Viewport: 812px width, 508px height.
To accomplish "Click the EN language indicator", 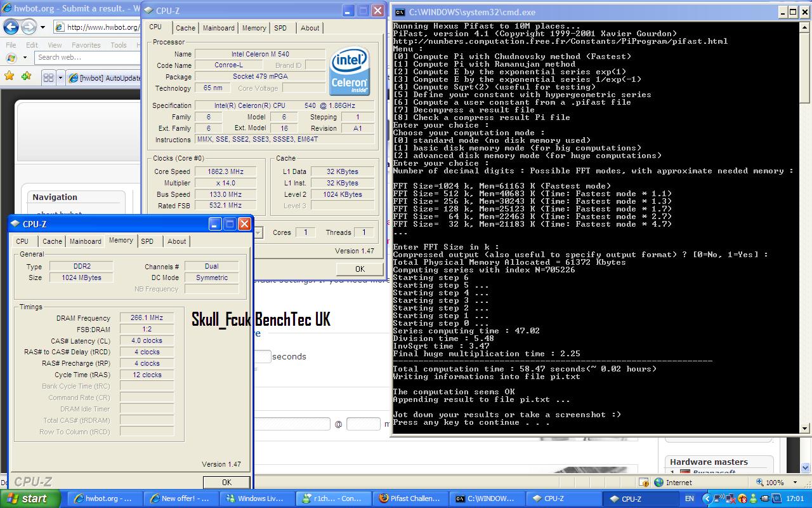I will click(x=689, y=499).
